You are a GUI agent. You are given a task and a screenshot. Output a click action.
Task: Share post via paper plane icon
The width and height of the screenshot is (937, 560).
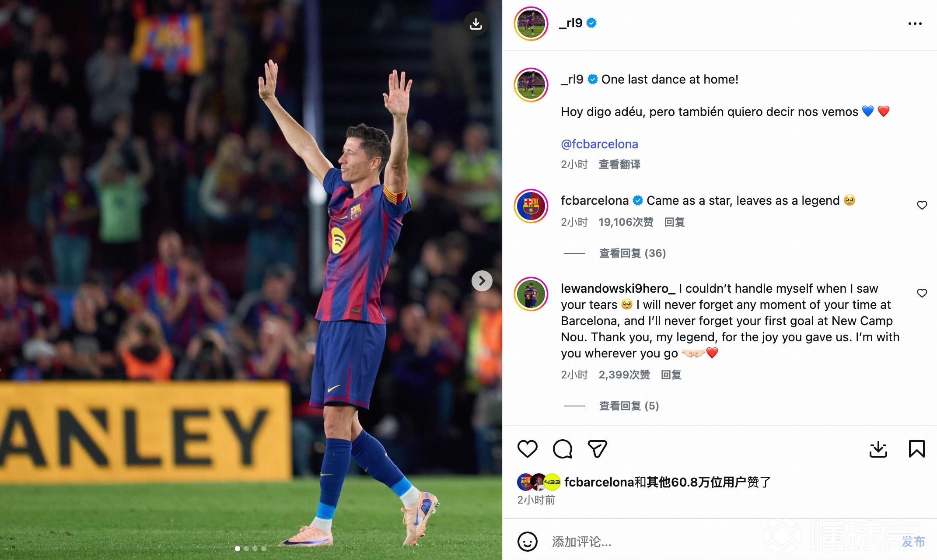click(x=597, y=449)
